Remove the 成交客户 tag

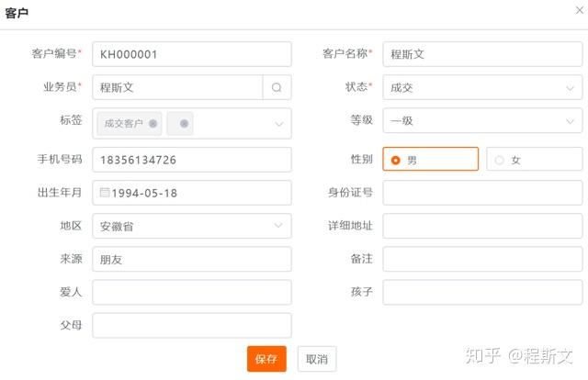153,123
